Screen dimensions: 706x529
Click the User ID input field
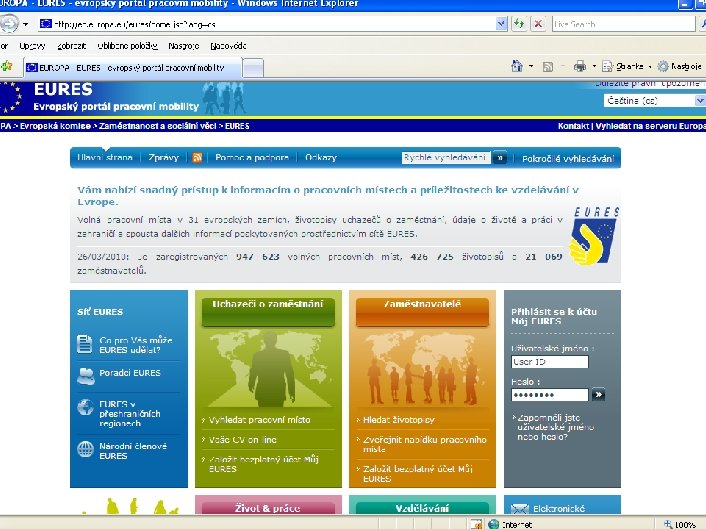tap(550, 362)
